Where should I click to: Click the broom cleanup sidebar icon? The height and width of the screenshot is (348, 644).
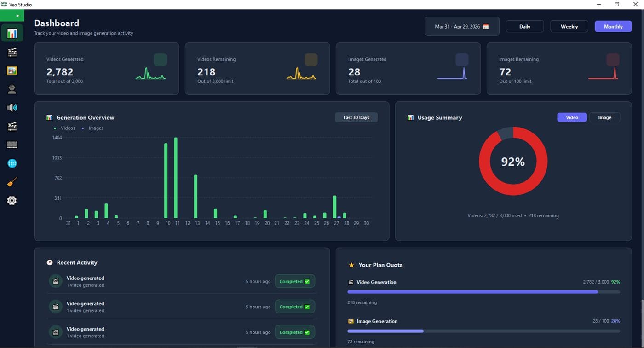(12, 182)
